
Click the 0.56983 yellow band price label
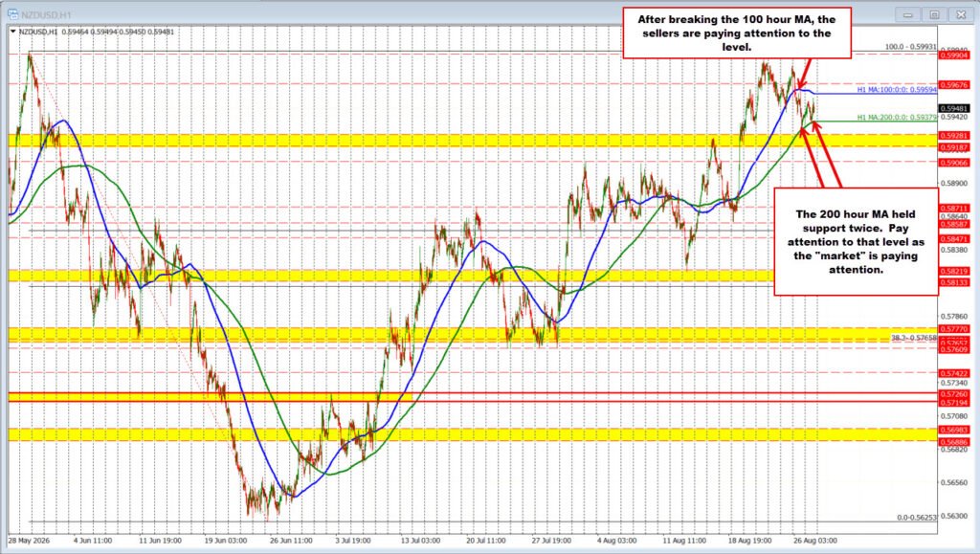pyautogui.click(x=954, y=430)
